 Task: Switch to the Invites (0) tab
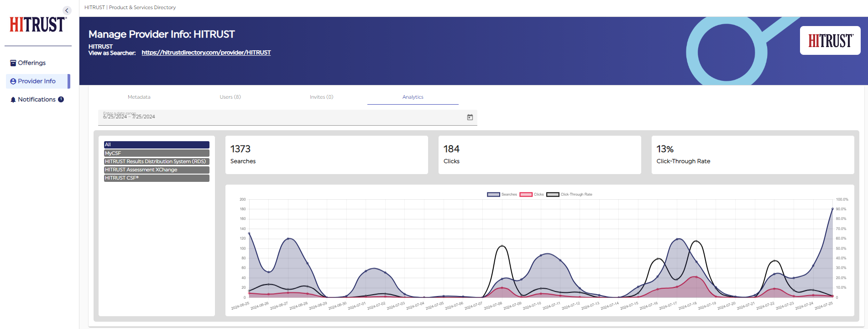tap(322, 97)
